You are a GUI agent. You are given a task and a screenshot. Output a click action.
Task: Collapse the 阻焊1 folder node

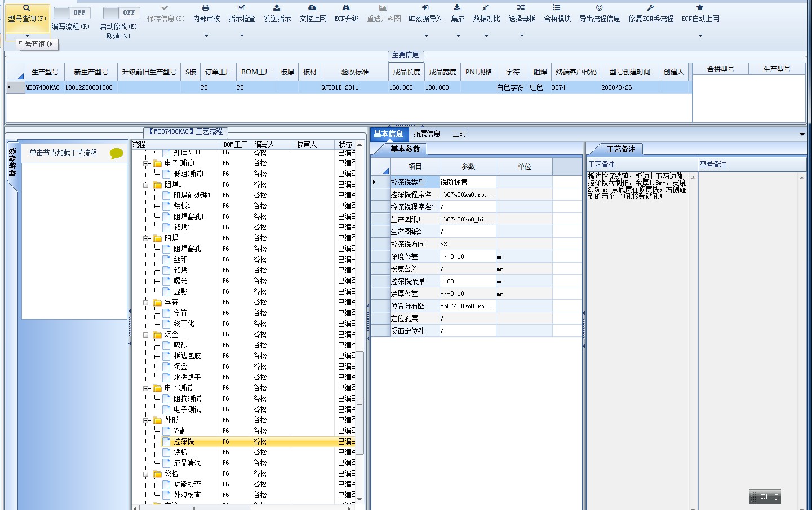(147, 185)
